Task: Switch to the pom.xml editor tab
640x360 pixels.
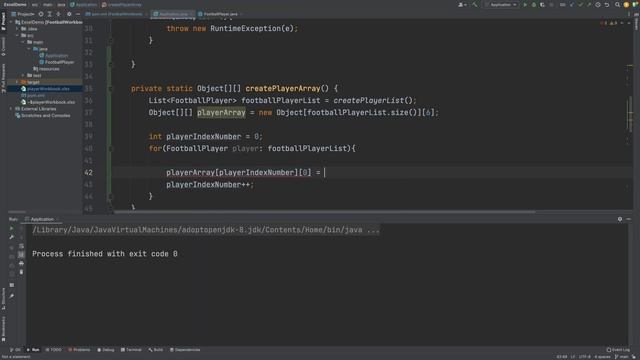Action: coord(116,14)
